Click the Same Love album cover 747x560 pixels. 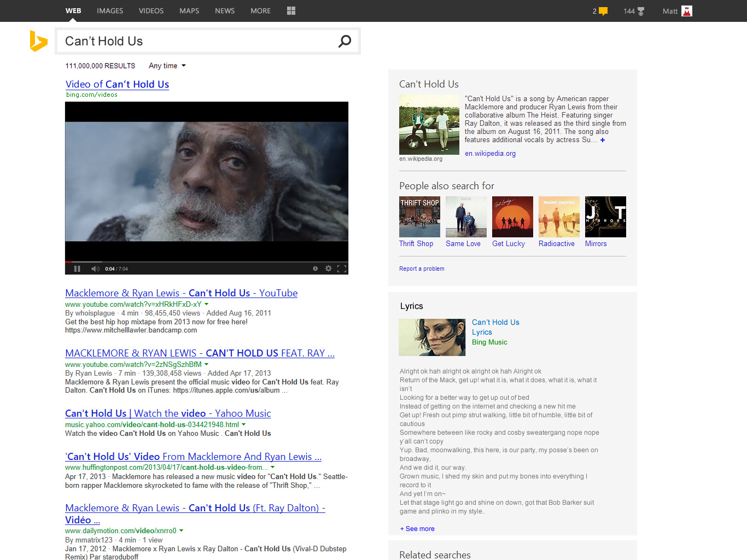pos(466,217)
